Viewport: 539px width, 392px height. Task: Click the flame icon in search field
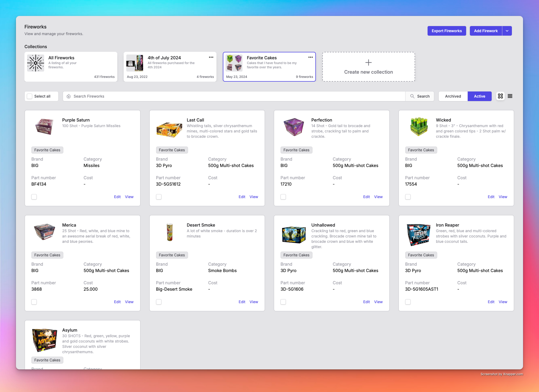click(69, 96)
